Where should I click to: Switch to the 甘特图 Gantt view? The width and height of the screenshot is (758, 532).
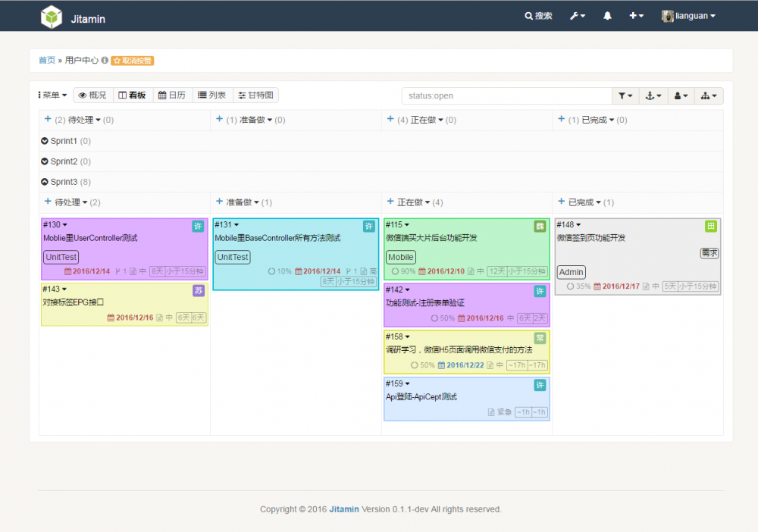[x=255, y=95]
